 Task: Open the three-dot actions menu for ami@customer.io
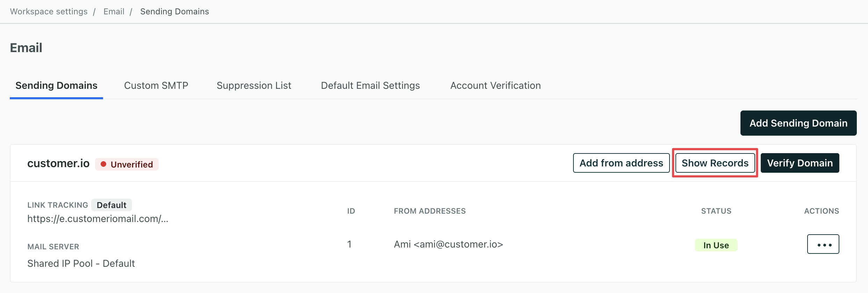point(823,244)
